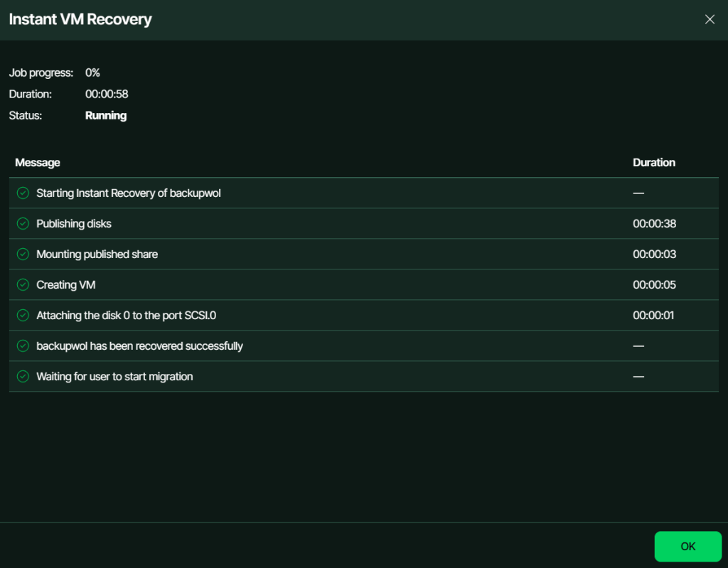Click the Duration column header
The image size is (728, 568).
654,163
